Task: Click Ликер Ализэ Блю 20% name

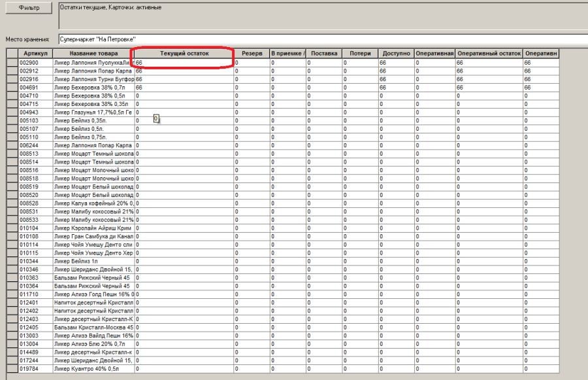Action: [x=93, y=344]
